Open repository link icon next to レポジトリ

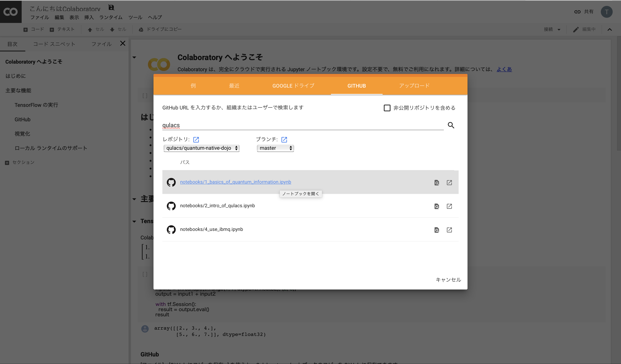point(196,140)
